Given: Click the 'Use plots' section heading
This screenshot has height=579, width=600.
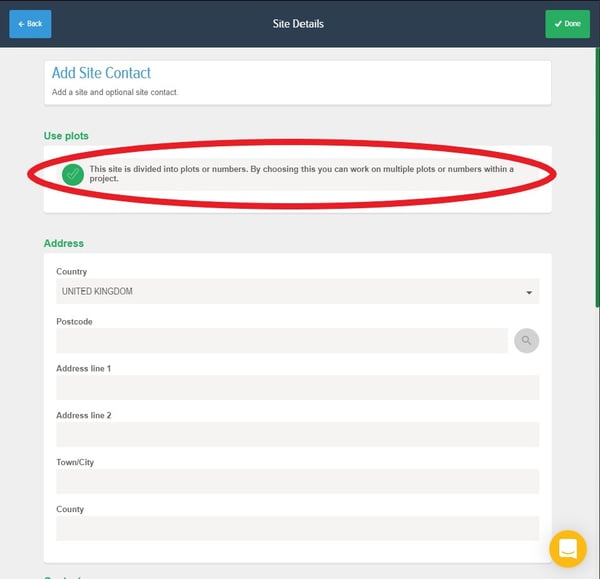Looking at the screenshot, I should tap(66, 136).
